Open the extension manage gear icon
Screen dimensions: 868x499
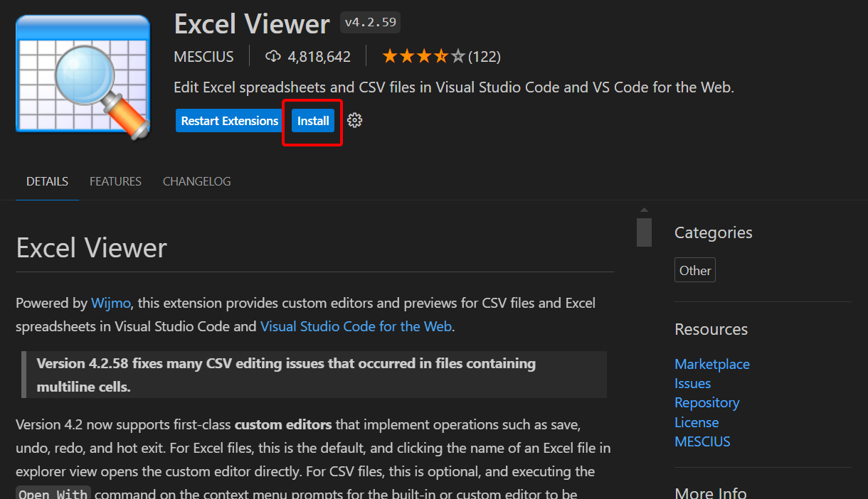(x=354, y=121)
